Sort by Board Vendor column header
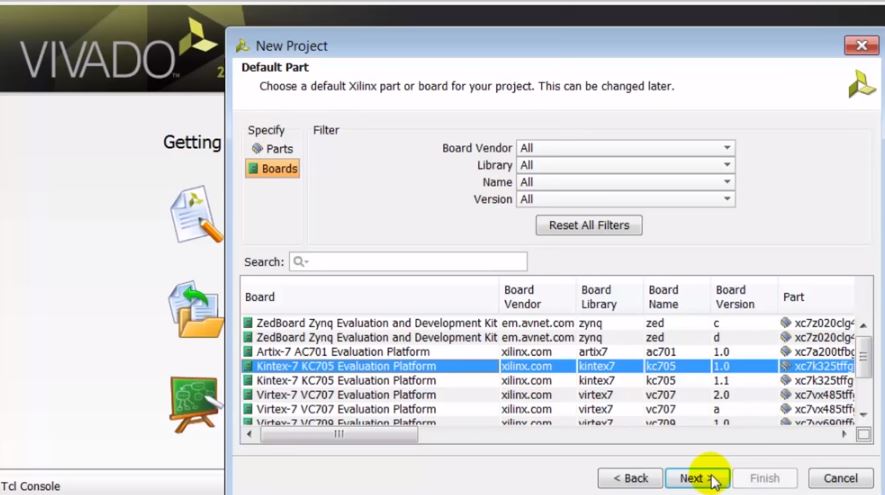Screen dimensions: 885x495 537,297
